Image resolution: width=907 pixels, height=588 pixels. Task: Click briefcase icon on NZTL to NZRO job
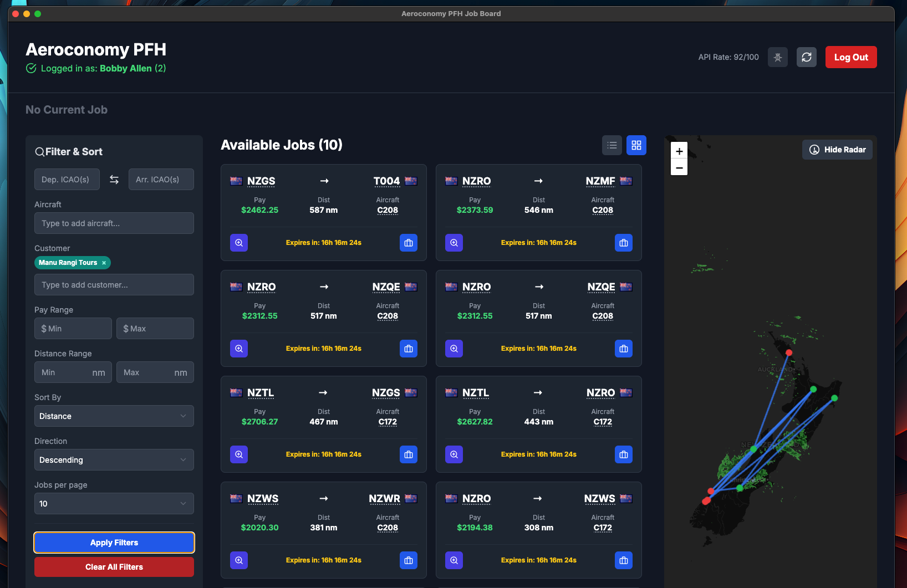tap(623, 454)
